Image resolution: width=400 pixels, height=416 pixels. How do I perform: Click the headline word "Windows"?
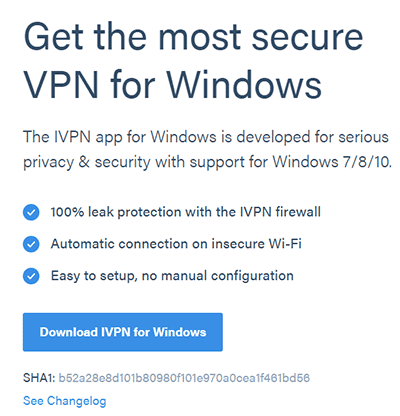pyautogui.click(x=244, y=84)
